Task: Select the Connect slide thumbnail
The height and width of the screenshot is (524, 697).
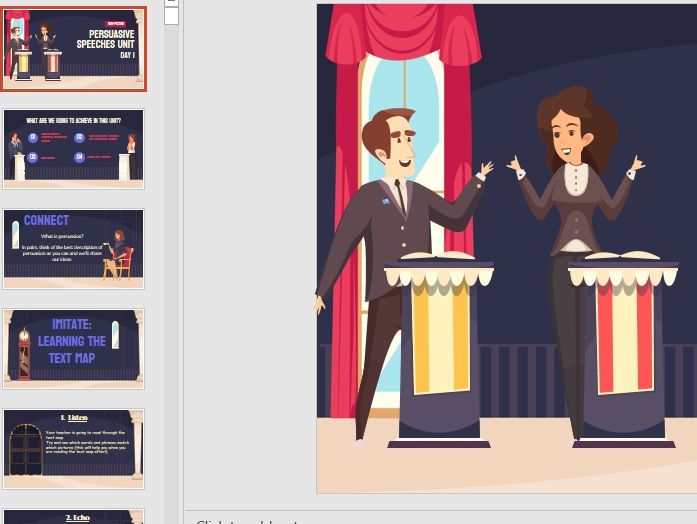Action: 73,248
